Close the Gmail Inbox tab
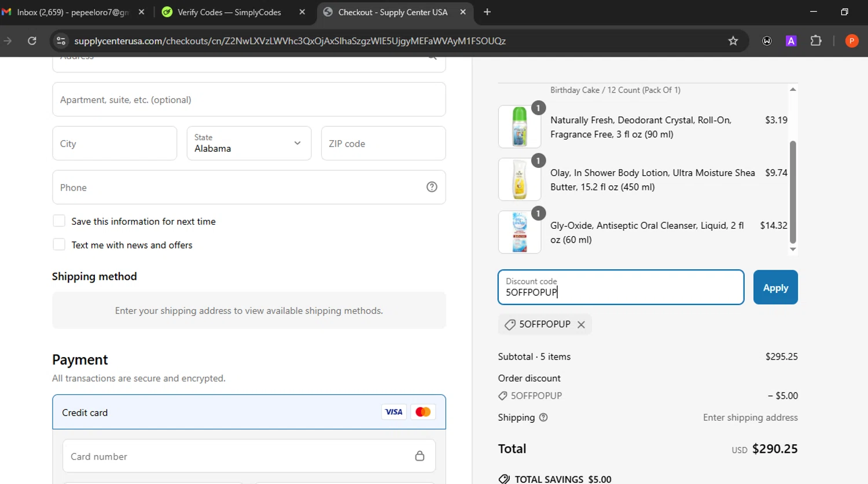 coord(141,12)
